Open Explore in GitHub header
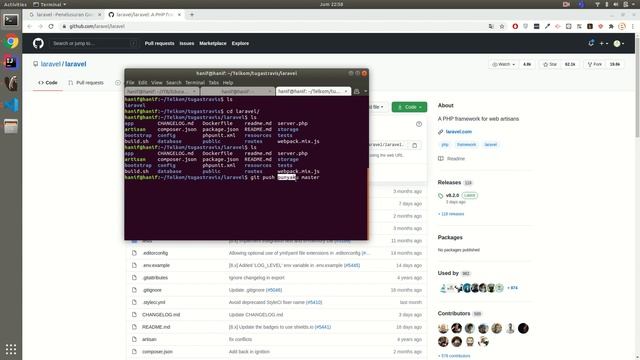Viewport: 640px width, 360px height. [x=240, y=43]
